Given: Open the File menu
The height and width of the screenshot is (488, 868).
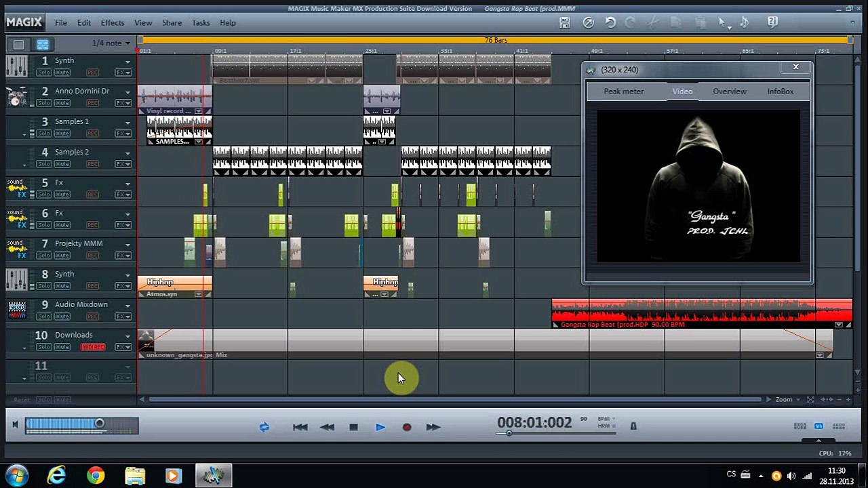Looking at the screenshot, I should point(61,23).
